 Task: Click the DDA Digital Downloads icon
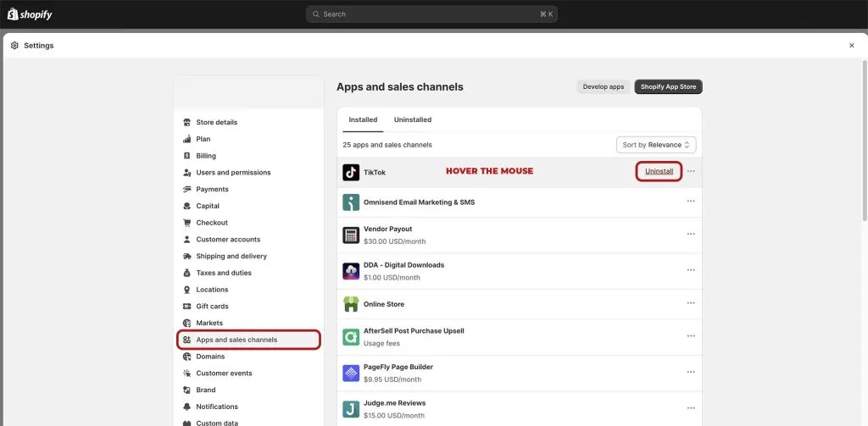coord(351,271)
